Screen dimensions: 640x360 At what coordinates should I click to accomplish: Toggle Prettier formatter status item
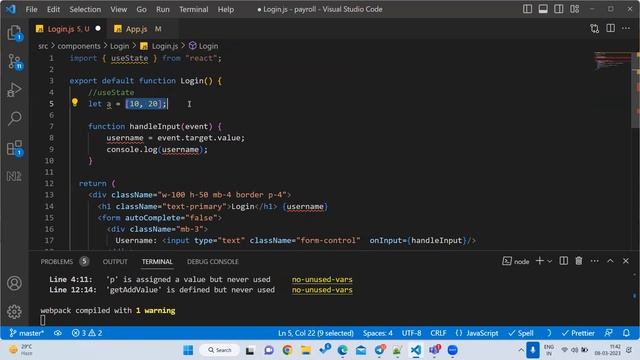(x=578, y=333)
